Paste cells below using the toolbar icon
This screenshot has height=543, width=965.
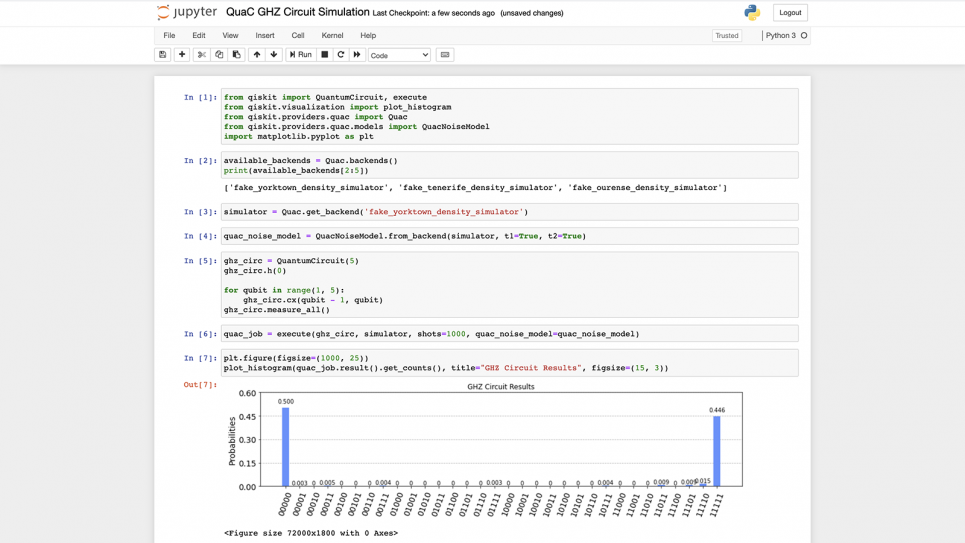click(x=237, y=55)
